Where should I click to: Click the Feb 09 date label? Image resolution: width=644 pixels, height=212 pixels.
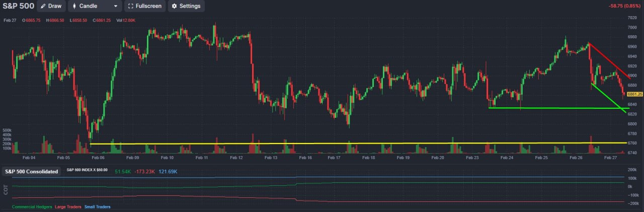coord(132,158)
